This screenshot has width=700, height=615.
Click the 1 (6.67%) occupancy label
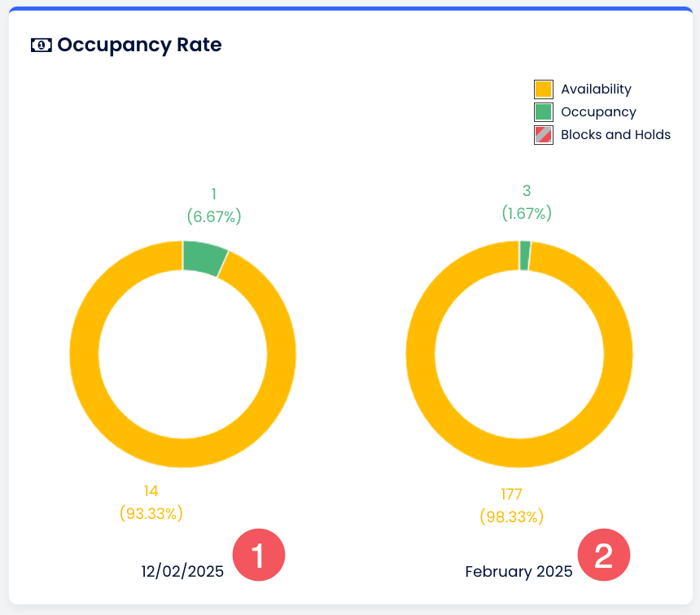point(213,205)
